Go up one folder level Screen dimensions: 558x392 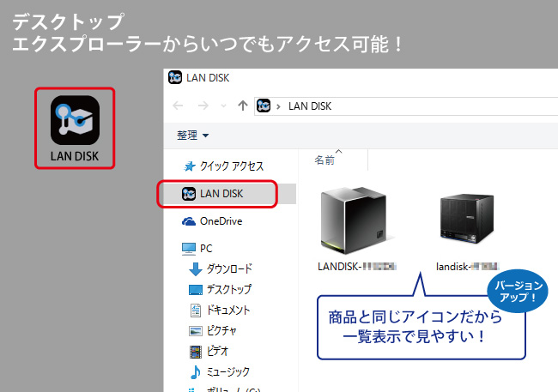pos(243,106)
